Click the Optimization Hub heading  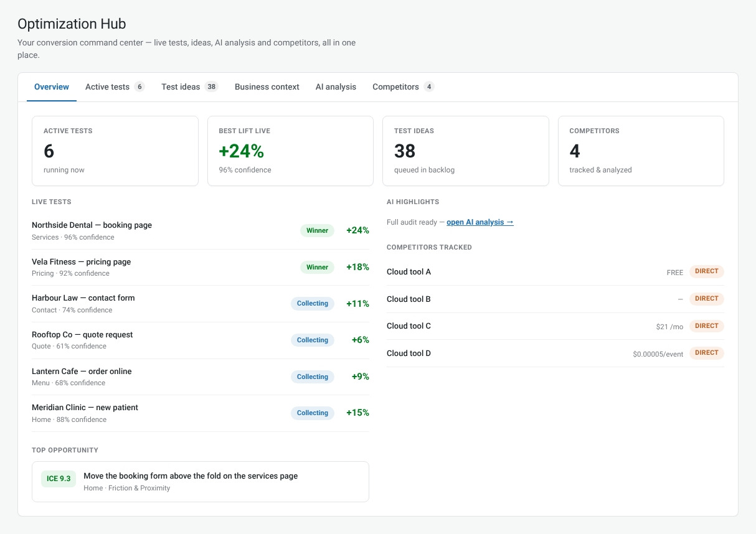pos(72,24)
